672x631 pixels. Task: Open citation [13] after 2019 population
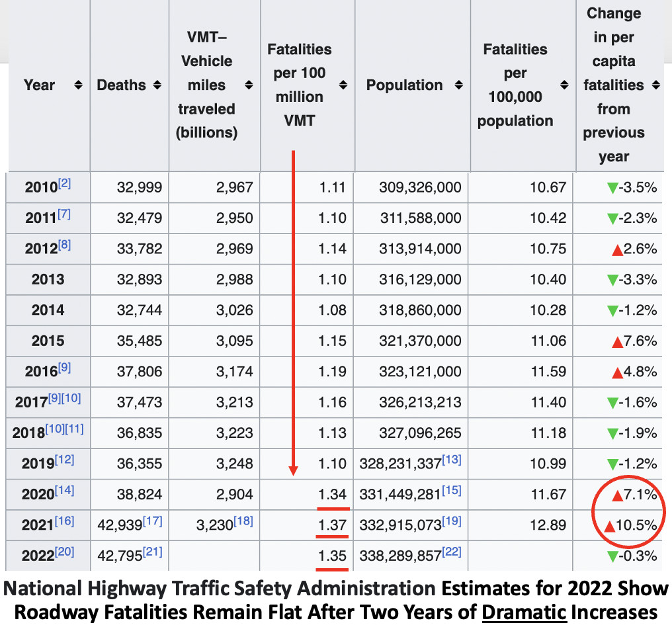pyautogui.click(x=452, y=460)
